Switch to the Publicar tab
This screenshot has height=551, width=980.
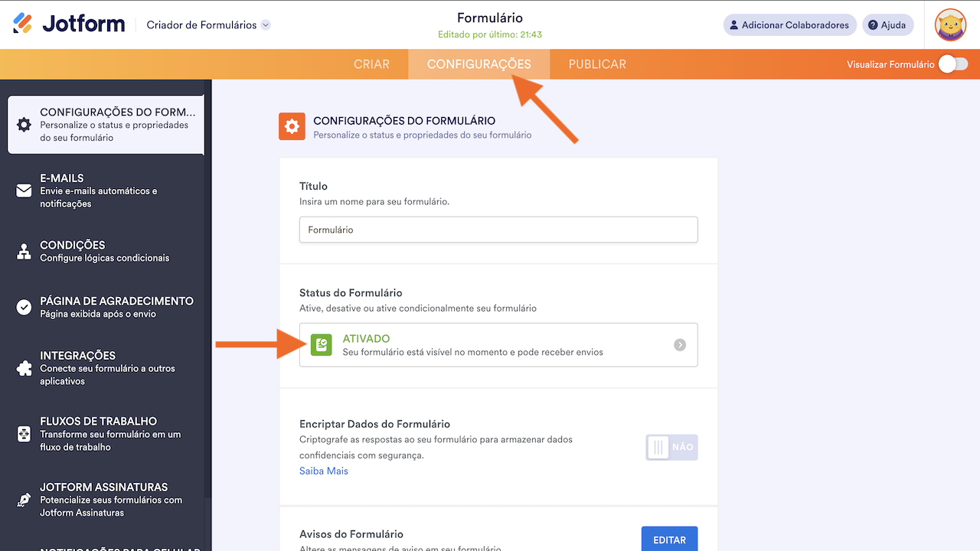pyautogui.click(x=597, y=64)
